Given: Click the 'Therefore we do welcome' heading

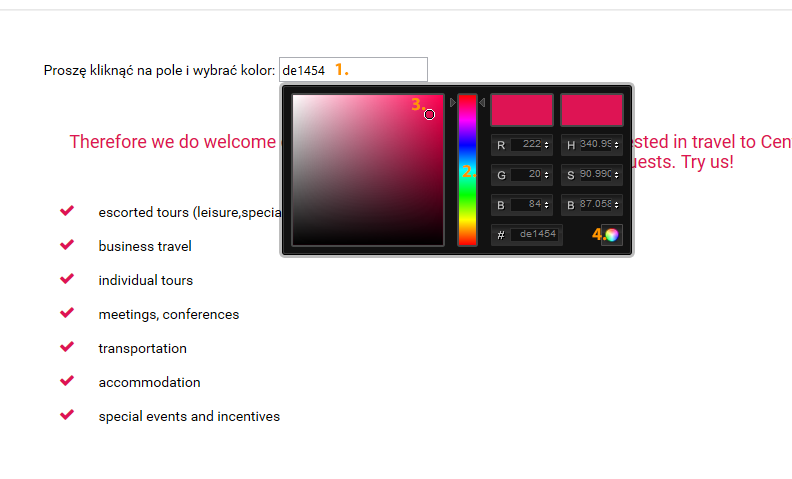Looking at the screenshot, I should pos(173,142).
